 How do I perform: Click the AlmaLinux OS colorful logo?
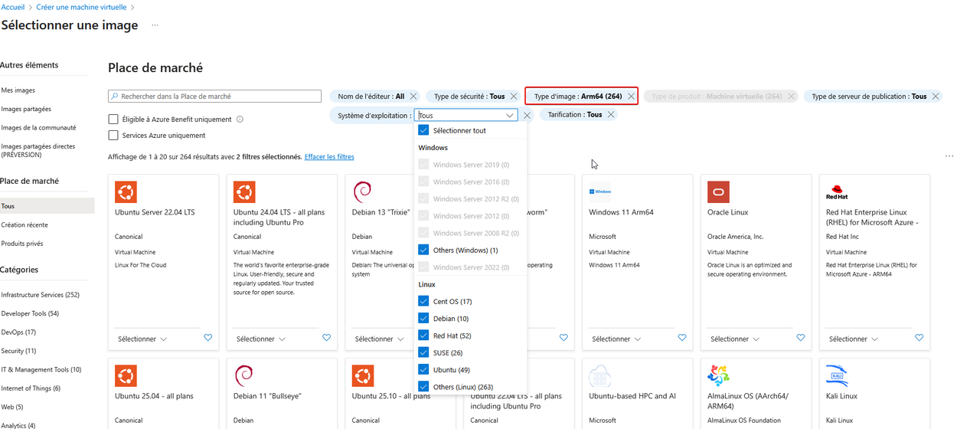coord(719,375)
